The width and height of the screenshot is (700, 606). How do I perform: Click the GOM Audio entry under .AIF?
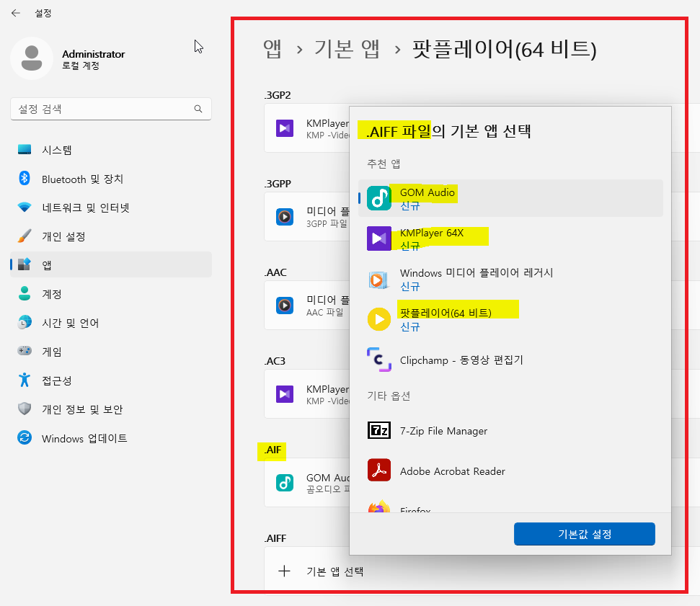click(306, 483)
